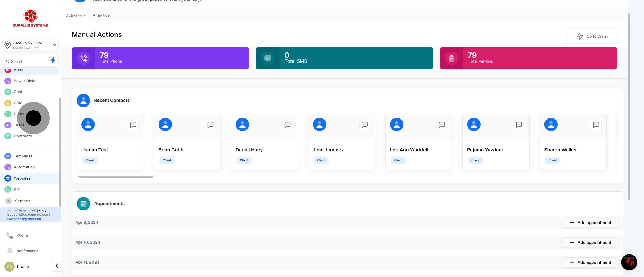Collapse the sidebar with chevron arrow
Screen dimensions: 644x277
57,266
